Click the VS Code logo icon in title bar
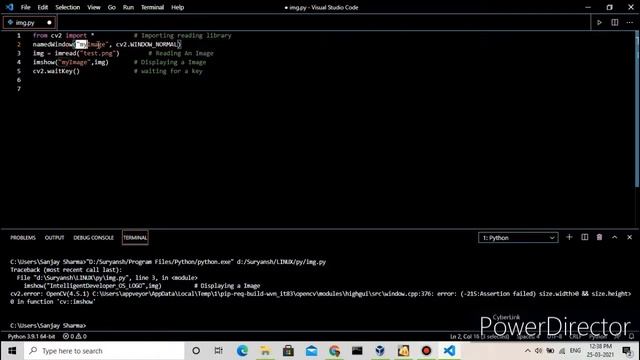 click(x=9, y=7)
